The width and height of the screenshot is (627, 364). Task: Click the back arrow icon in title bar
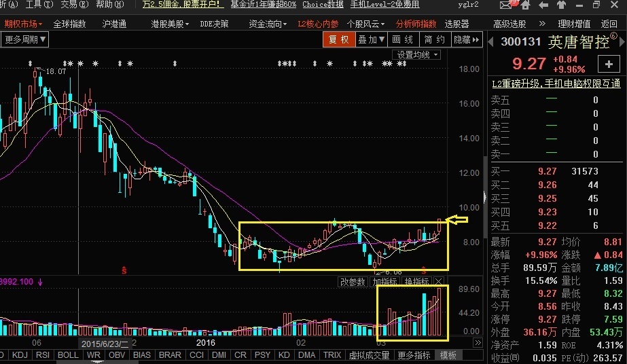pyautogui.click(x=543, y=5)
